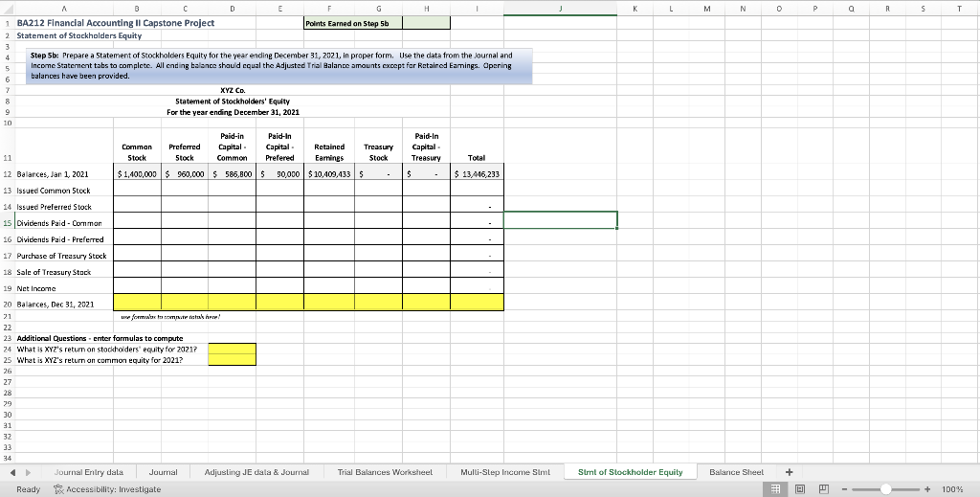980x497 pixels.
Task: Click 'Sale of Treasury Stock' row label
Action: tap(54, 271)
